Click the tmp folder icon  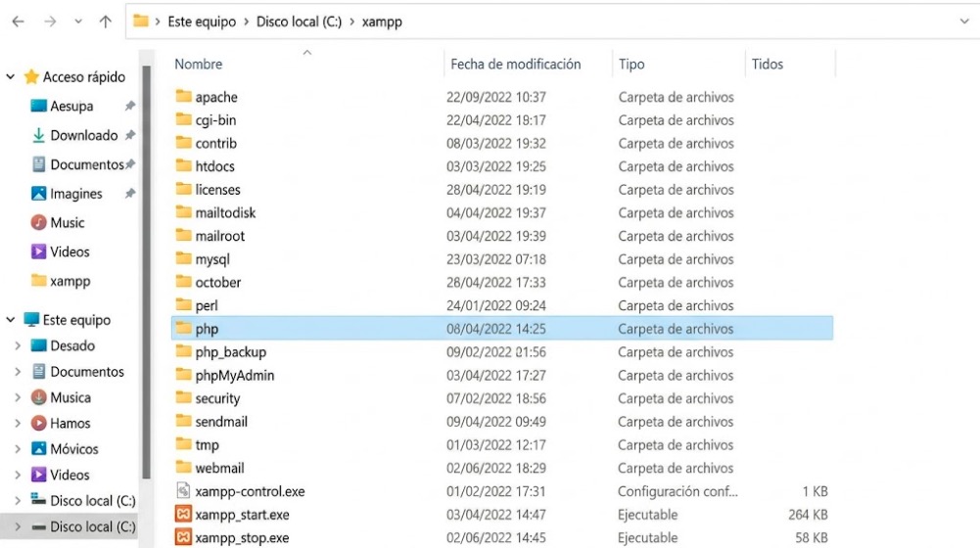point(183,444)
